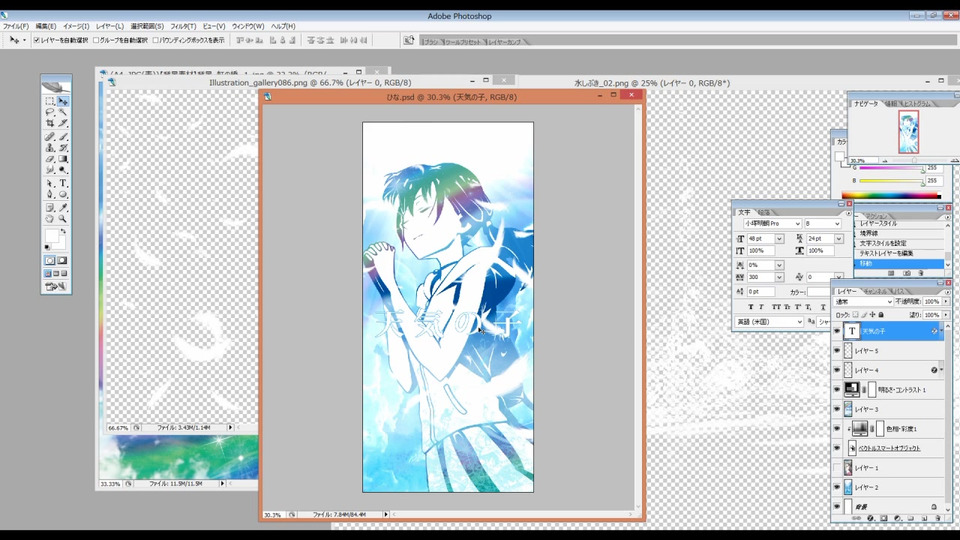Open the ファイル(F) menu
Viewport: 960px width, 540px height.
(x=15, y=26)
